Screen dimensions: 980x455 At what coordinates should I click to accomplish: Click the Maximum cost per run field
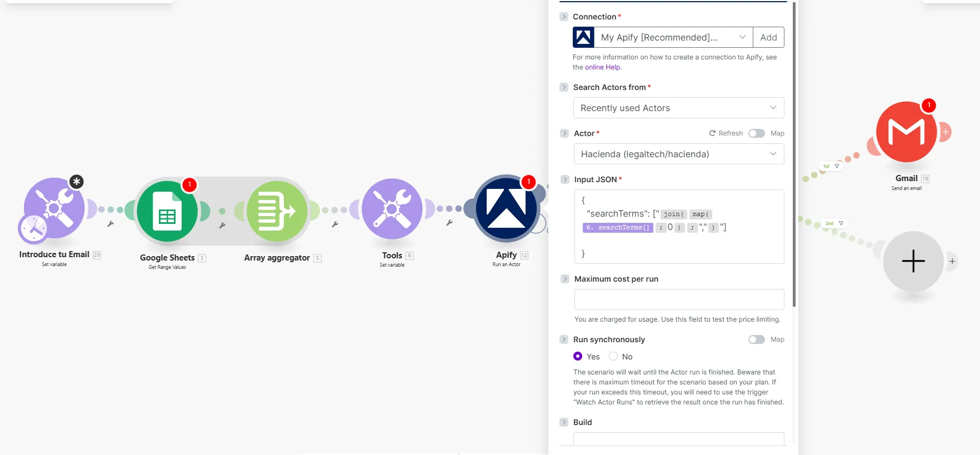(679, 299)
